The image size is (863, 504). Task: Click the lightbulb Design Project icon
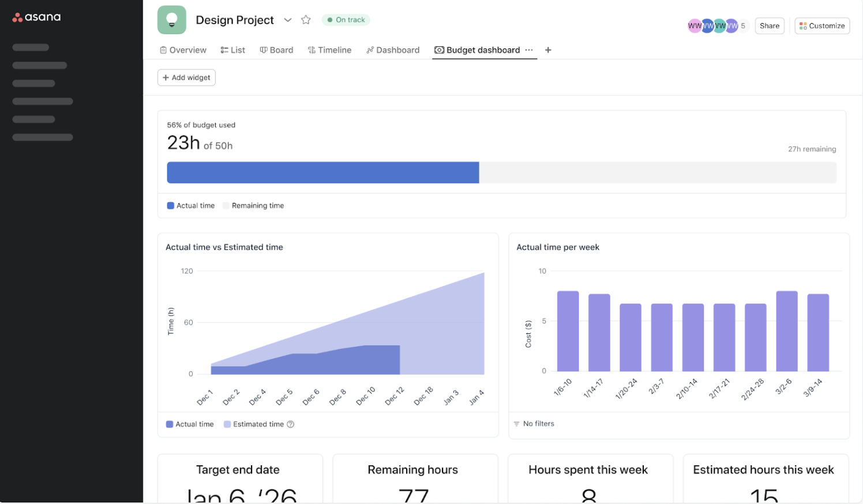[x=171, y=20]
